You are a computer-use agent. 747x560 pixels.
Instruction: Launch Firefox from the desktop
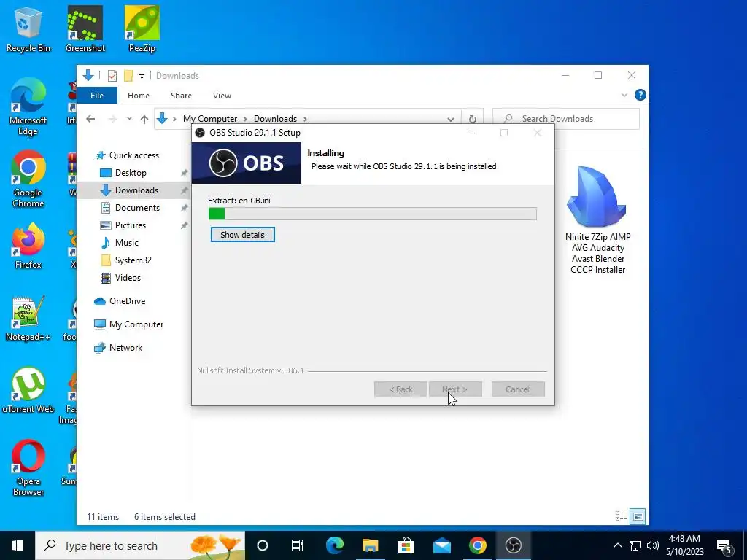[x=28, y=246]
